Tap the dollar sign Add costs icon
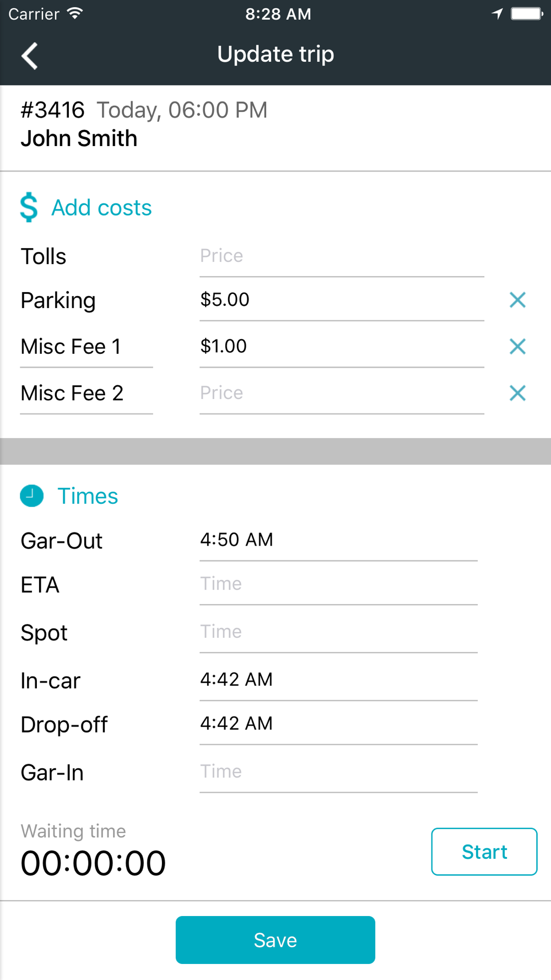Image resolution: width=551 pixels, height=980 pixels. click(x=29, y=207)
